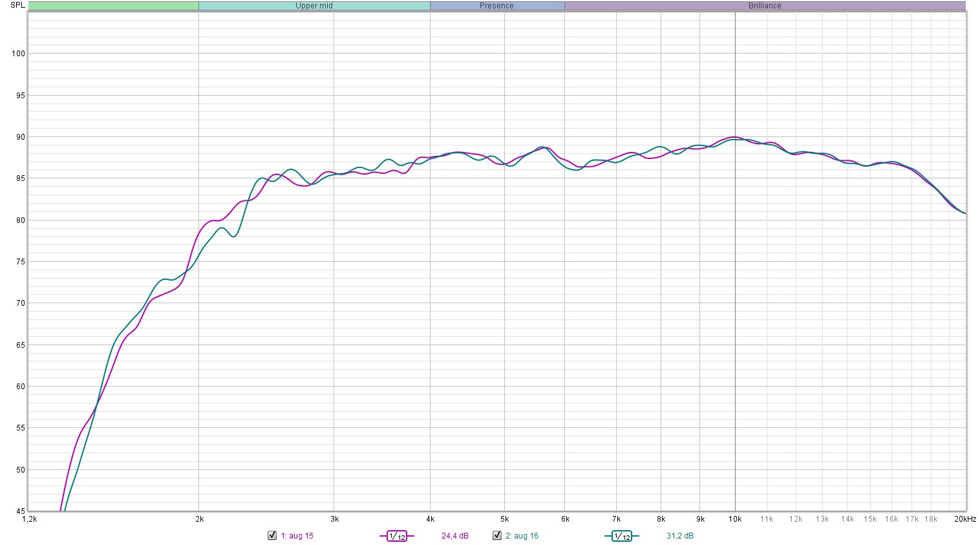Screen dimensions: 980x545
Task: Click the "SPL" axis title
Action: 17,5
